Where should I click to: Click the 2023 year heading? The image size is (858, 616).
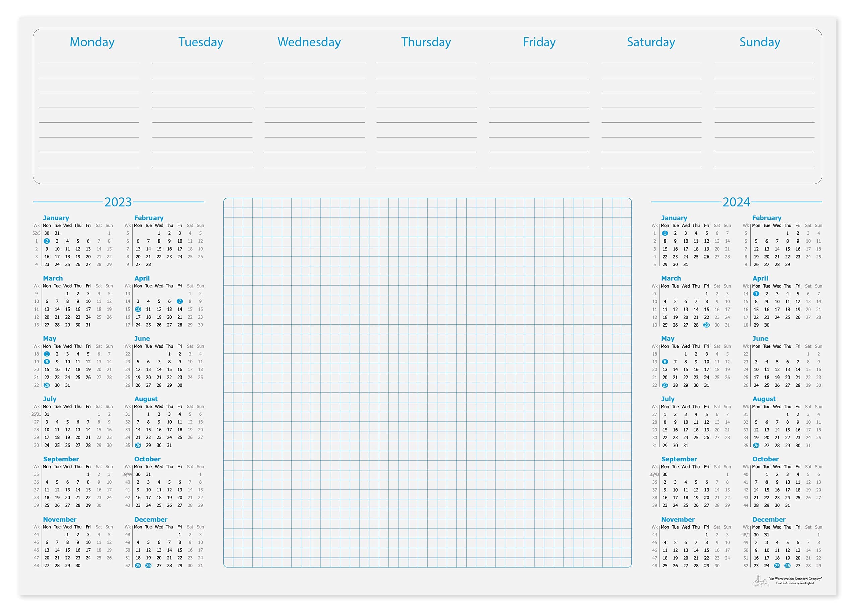pyautogui.click(x=118, y=203)
